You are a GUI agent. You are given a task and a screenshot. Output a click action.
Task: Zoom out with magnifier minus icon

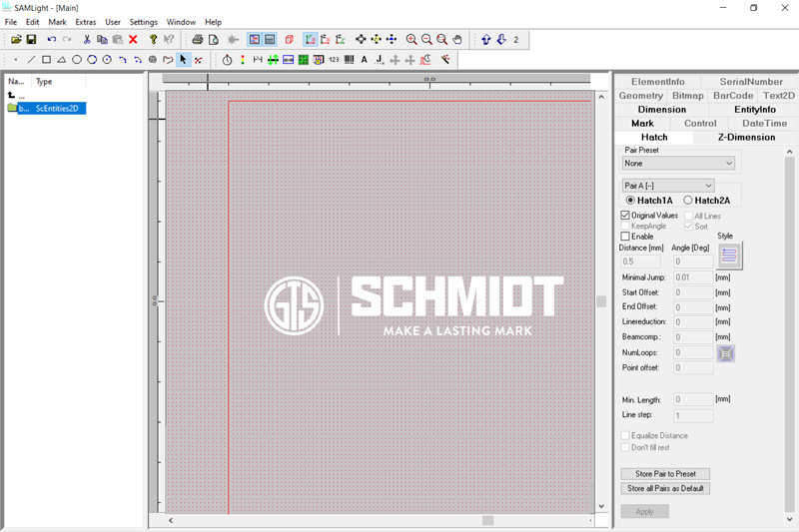[x=426, y=39]
